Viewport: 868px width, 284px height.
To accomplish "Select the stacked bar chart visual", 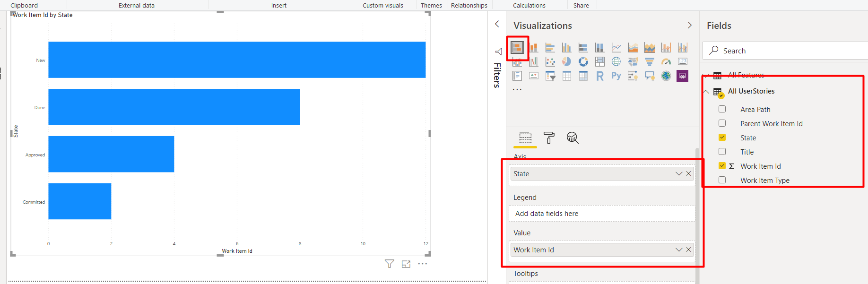I will click(x=517, y=48).
